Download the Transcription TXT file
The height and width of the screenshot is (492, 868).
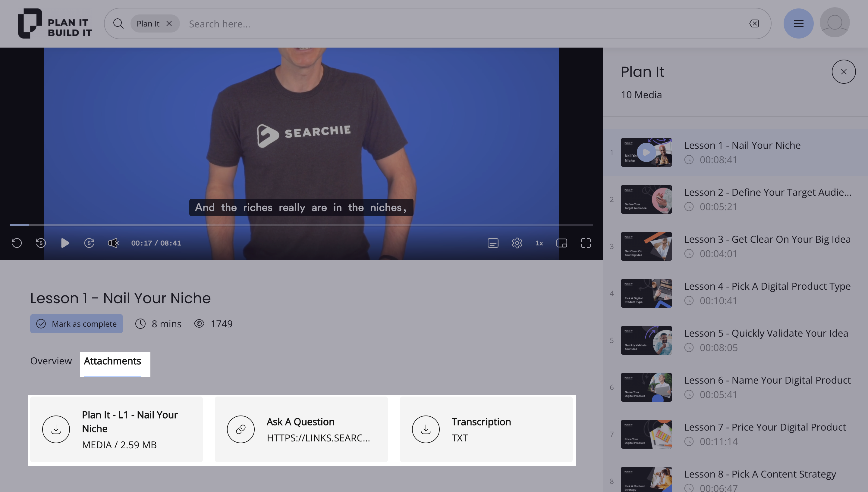point(426,429)
